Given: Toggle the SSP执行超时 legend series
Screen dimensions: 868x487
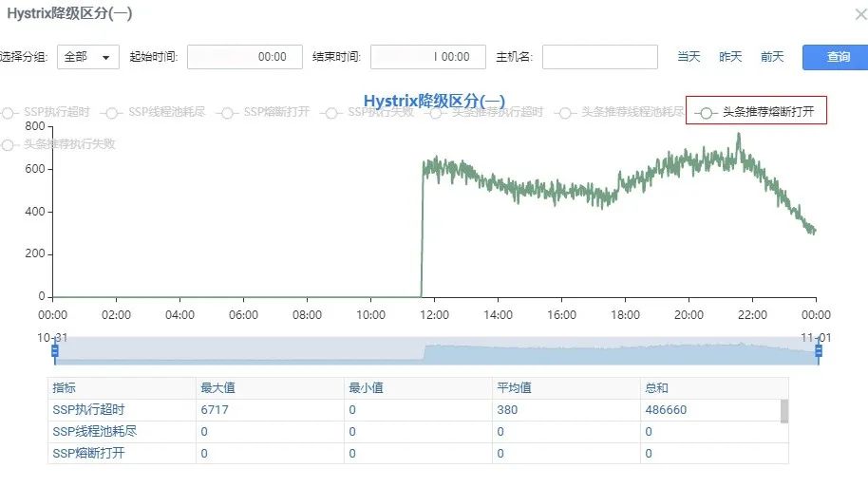Looking at the screenshot, I should 46,112.
